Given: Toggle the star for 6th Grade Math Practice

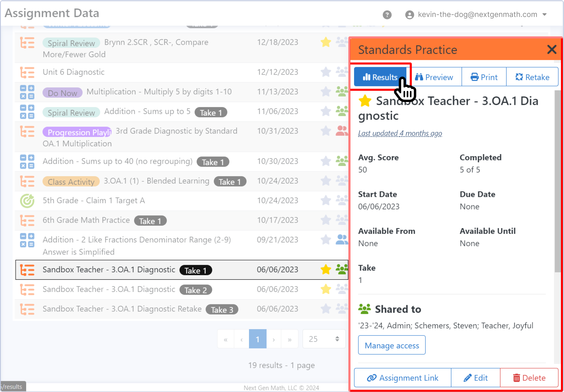Looking at the screenshot, I should (326, 220).
